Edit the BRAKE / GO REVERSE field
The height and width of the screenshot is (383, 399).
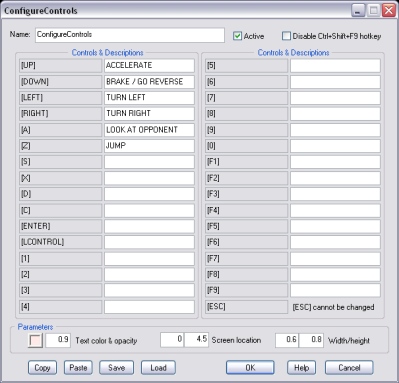point(149,82)
